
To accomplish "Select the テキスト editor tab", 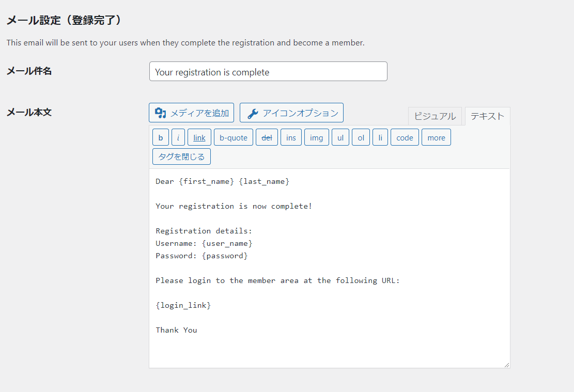I will [x=487, y=116].
